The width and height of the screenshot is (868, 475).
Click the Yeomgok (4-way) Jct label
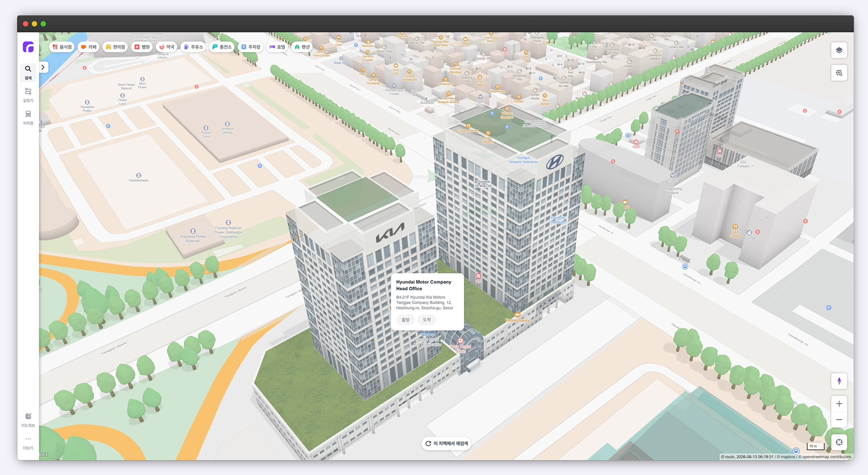pyautogui.click(x=483, y=184)
